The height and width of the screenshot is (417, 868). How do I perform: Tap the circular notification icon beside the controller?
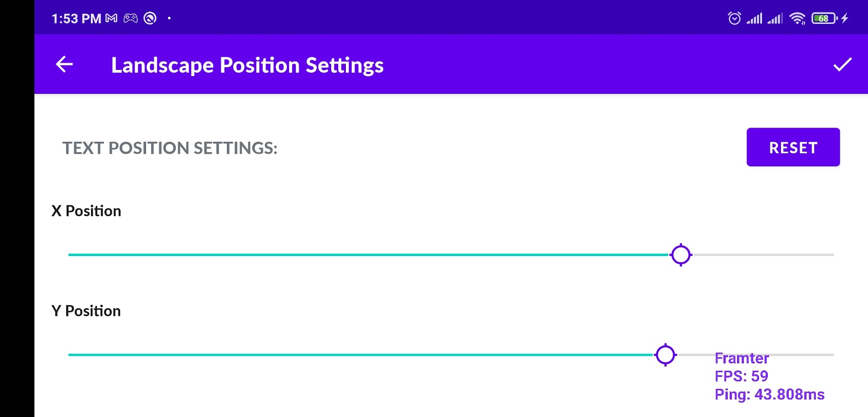(150, 19)
